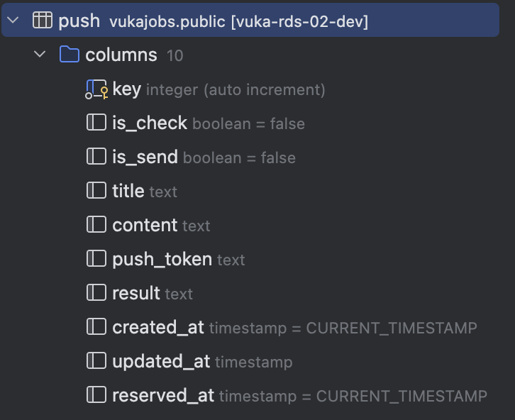
Task: Click the content column icon
Action: click(96, 225)
